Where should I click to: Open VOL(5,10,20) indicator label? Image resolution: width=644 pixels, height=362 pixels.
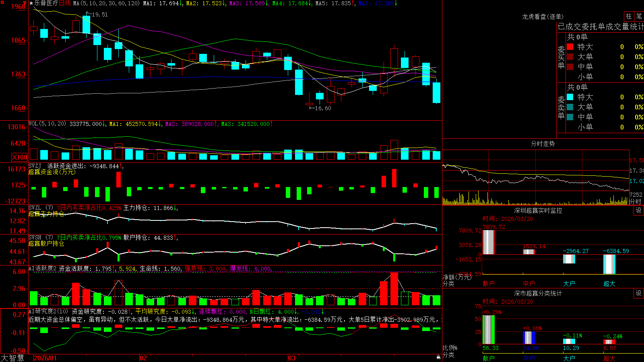click(x=47, y=124)
